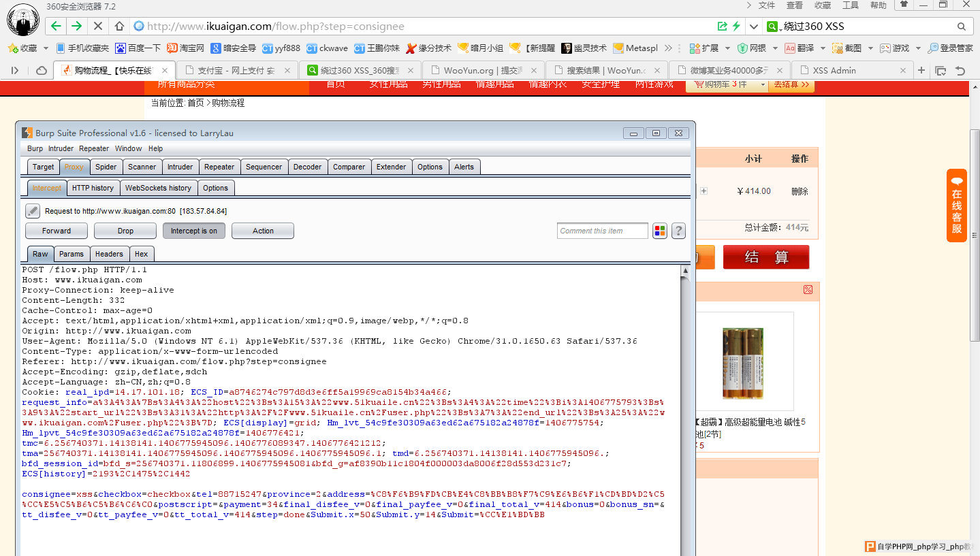Open the 截图 screenshot tool
980x556 pixels.
847,48
